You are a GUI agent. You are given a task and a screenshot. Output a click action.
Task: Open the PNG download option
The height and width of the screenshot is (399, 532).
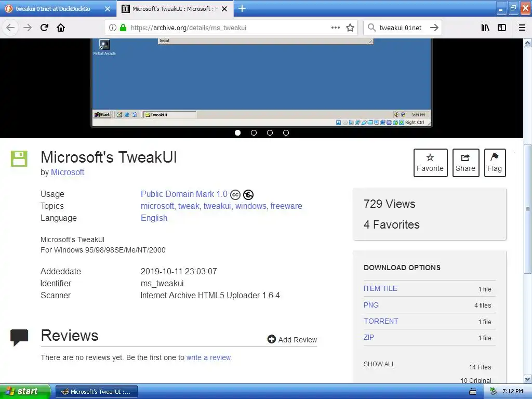[371, 305]
